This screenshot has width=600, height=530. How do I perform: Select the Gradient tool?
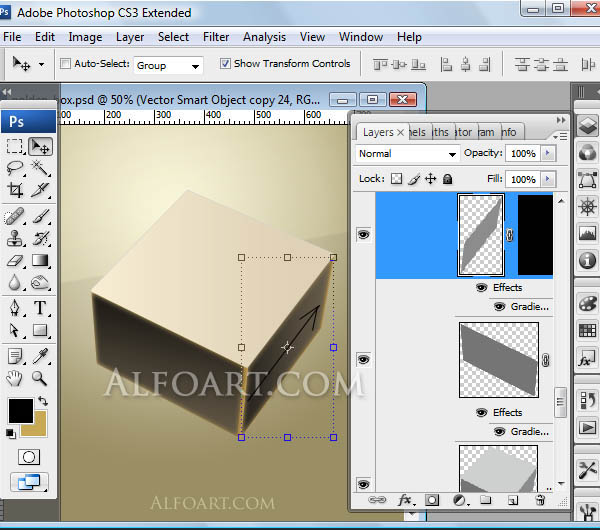(41, 261)
